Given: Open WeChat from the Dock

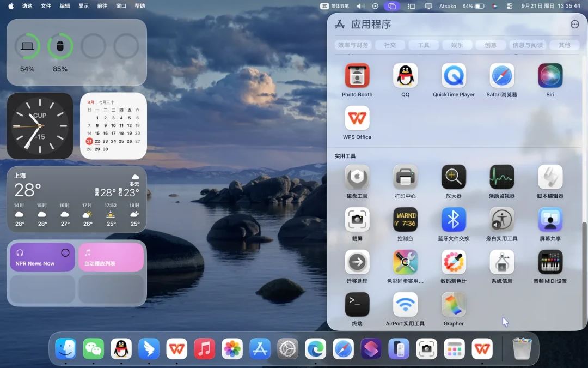Looking at the screenshot, I should point(94,349).
